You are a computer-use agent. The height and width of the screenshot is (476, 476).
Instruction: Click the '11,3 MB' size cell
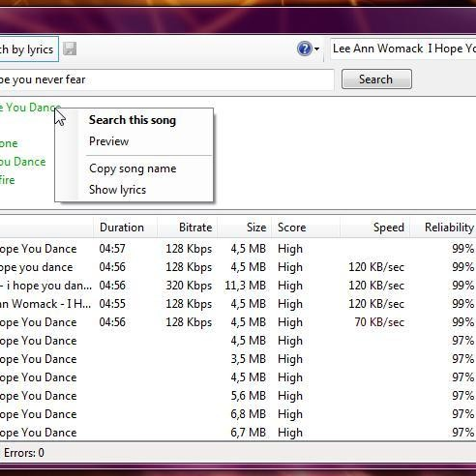(x=245, y=286)
